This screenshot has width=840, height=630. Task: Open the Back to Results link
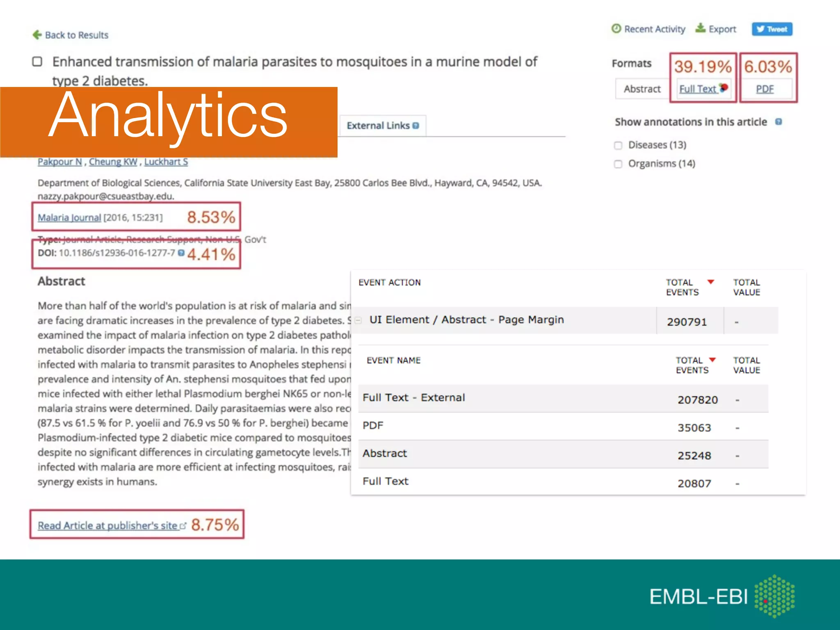pos(76,35)
